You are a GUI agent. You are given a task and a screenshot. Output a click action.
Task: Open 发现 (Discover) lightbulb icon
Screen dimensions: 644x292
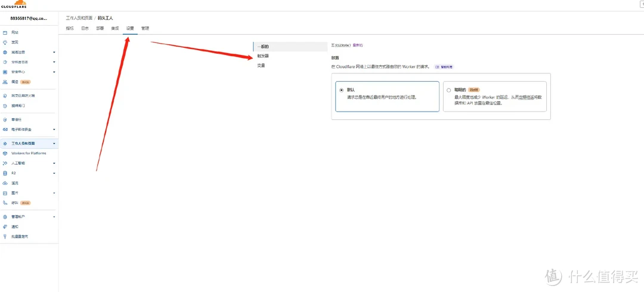[x=5, y=42]
